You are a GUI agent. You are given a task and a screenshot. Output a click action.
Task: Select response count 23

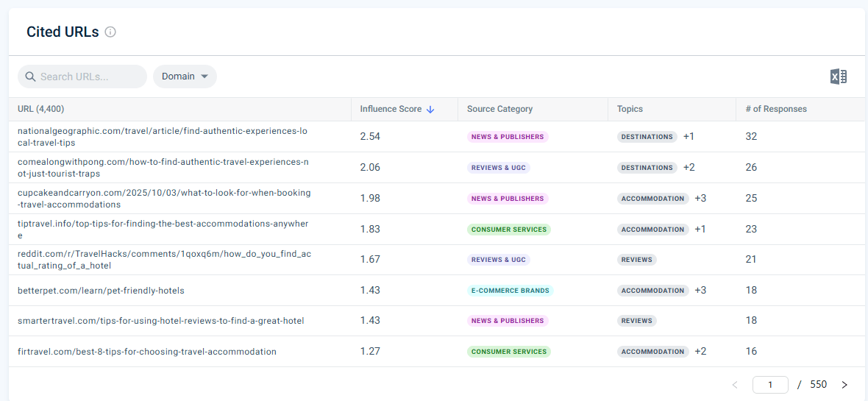751,230
